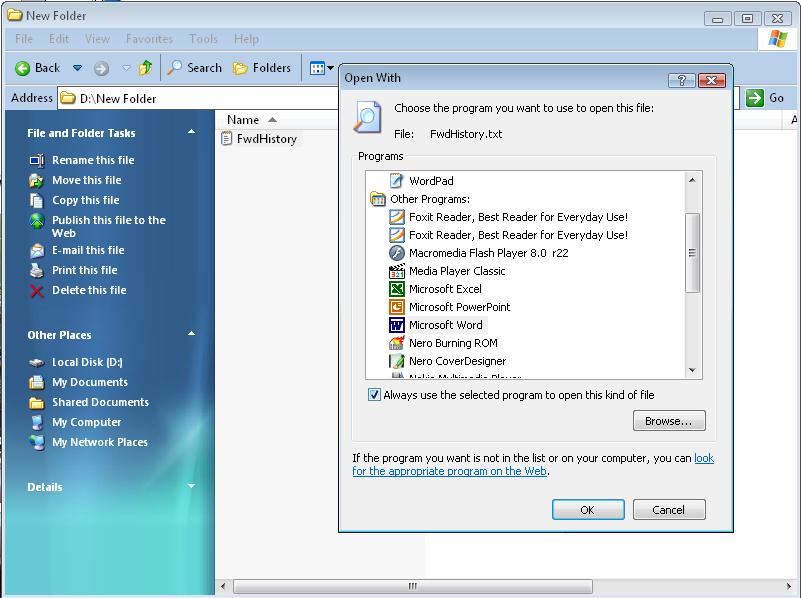Select the FwdHistory file name
Screen dimensions: 801x598
pyautogui.click(x=267, y=139)
